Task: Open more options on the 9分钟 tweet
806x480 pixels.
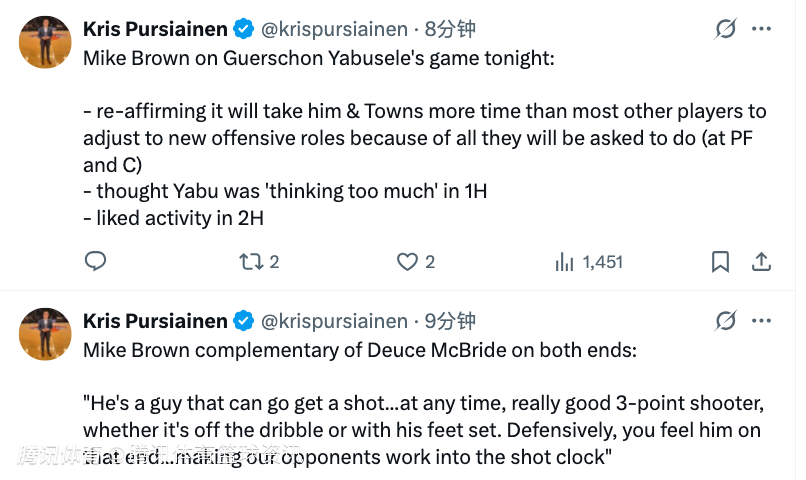Action: click(x=762, y=321)
